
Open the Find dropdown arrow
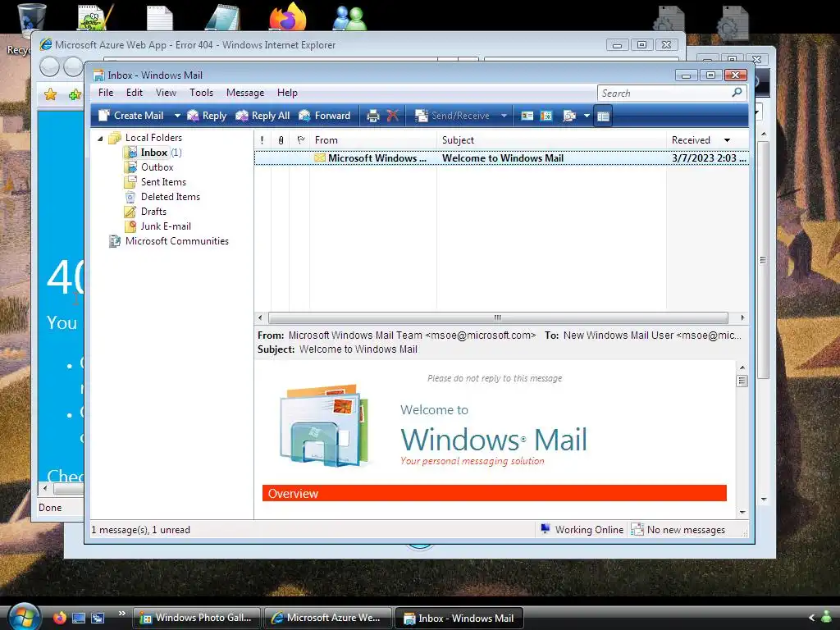(x=587, y=116)
